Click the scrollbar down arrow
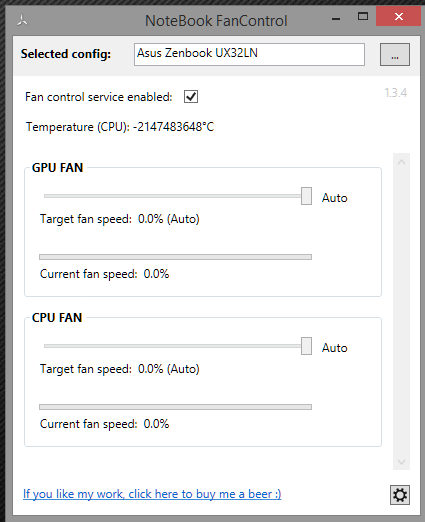425x522 pixels. pos(401,462)
